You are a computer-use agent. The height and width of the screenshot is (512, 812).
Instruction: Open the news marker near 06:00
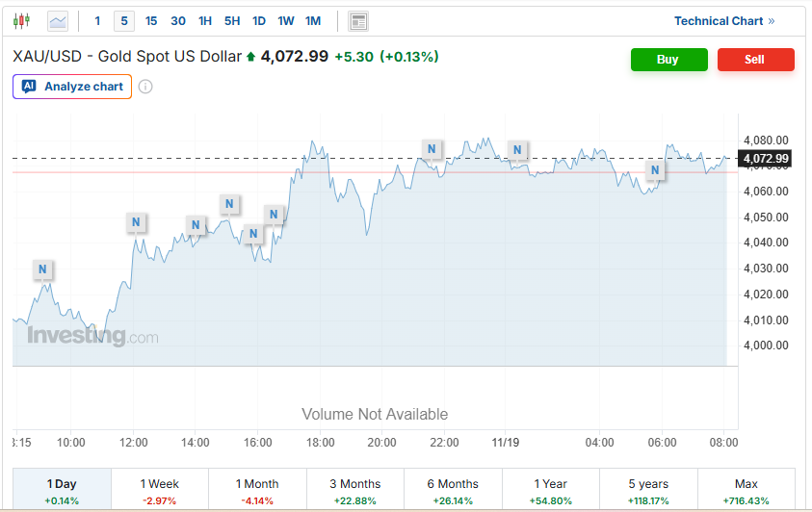pos(655,170)
